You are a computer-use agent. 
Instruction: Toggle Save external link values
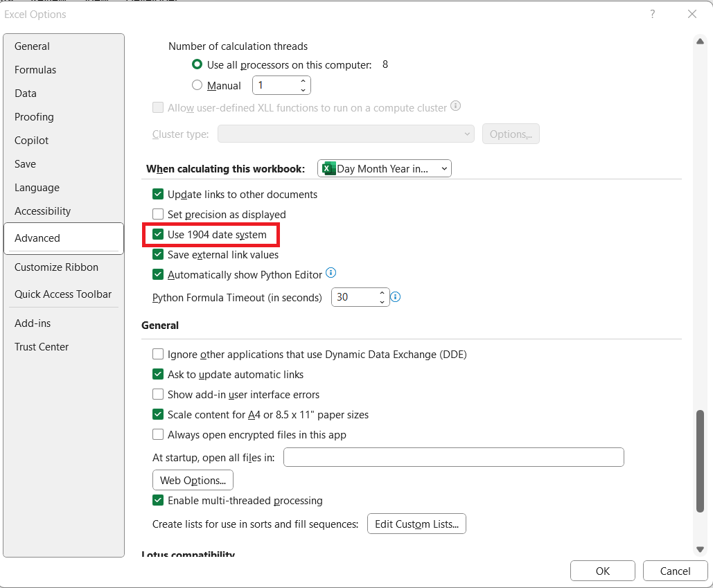[x=158, y=254]
